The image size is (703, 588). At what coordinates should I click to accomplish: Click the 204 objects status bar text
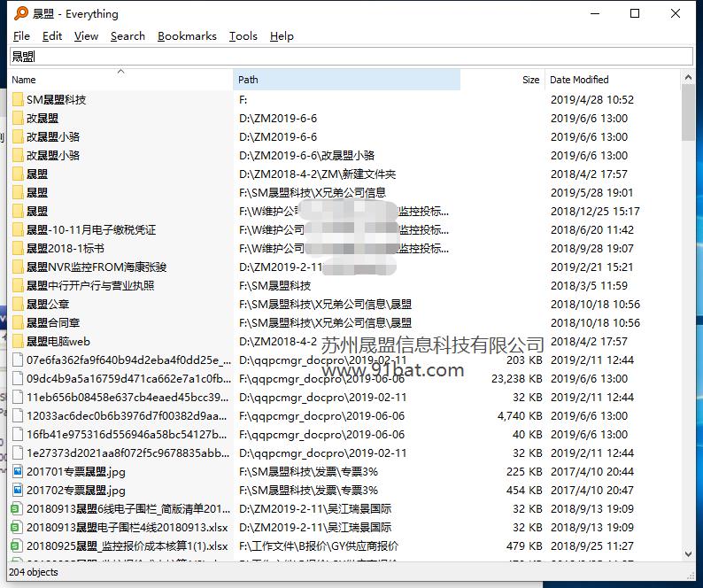pyautogui.click(x=34, y=572)
